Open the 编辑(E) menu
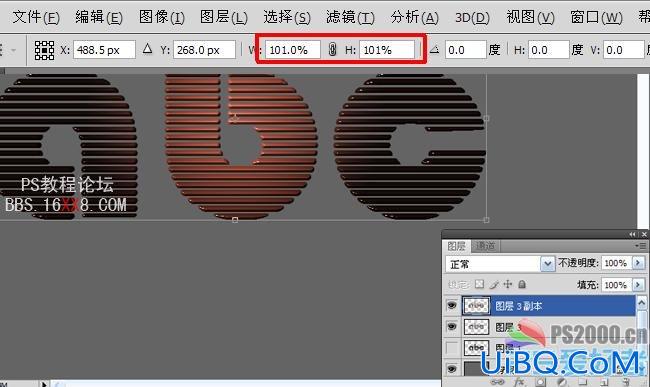Image resolution: width=650 pixels, height=387 pixels. tap(99, 17)
